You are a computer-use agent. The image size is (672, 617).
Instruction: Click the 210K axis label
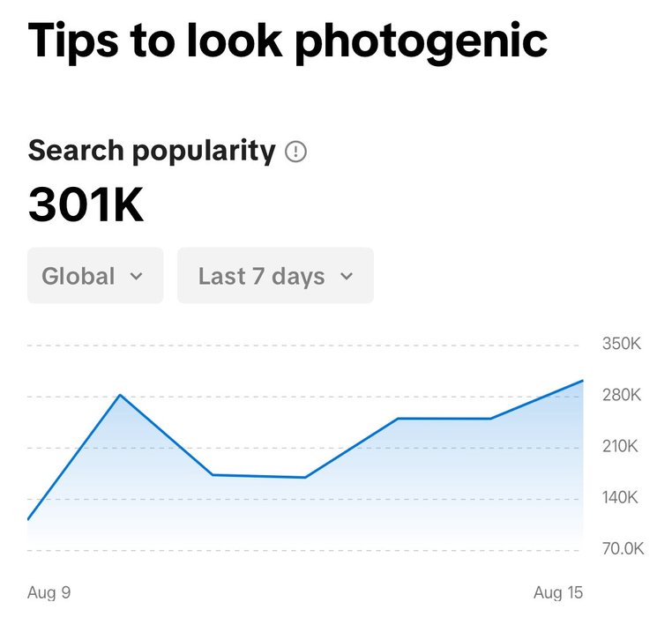point(621,446)
